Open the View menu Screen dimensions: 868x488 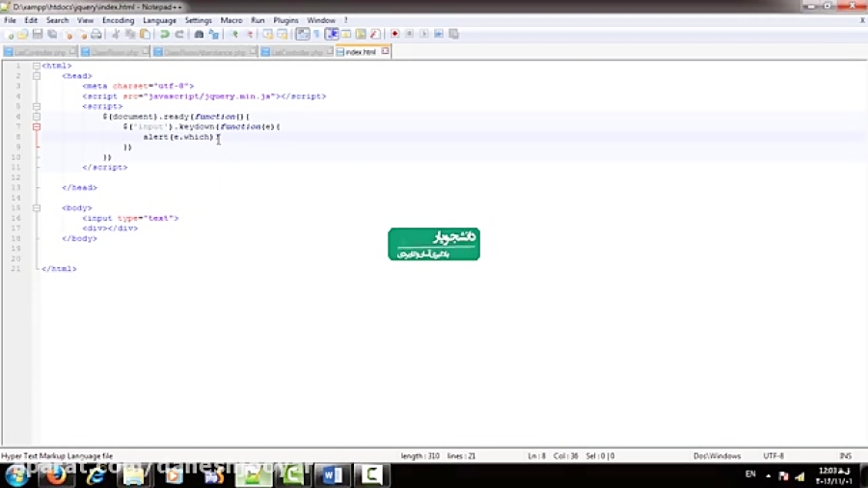click(85, 20)
